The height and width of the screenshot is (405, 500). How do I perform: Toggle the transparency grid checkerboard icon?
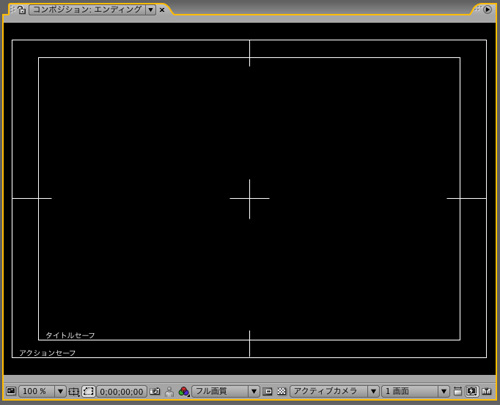click(282, 391)
